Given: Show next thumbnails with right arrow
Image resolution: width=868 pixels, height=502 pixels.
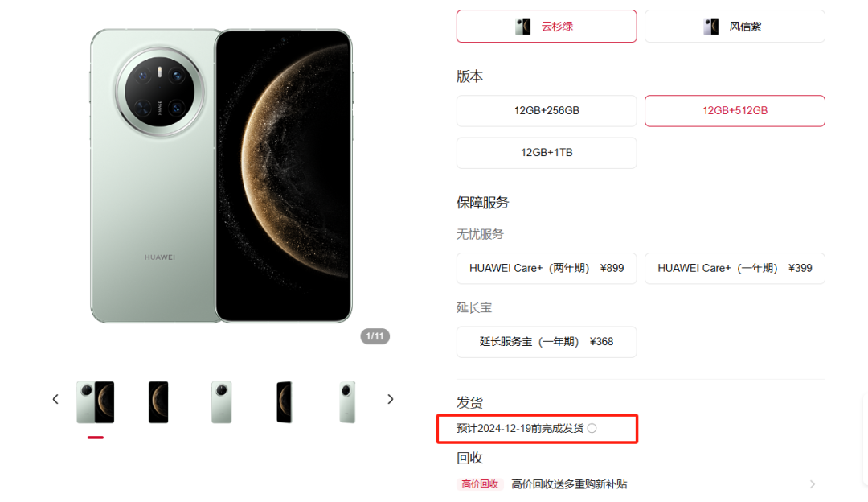Looking at the screenshot, I should click(x=391, y=399).
